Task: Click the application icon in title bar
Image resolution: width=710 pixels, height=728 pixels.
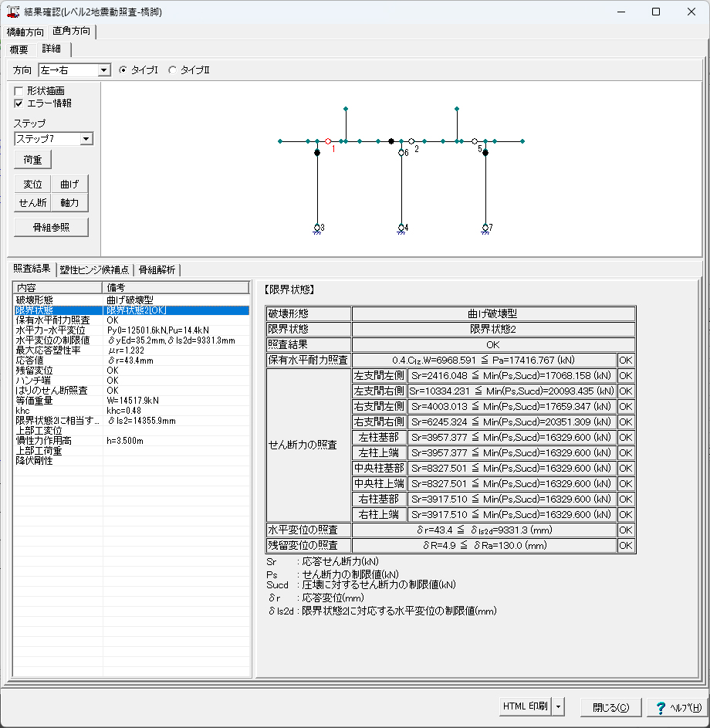Action: 12,12
